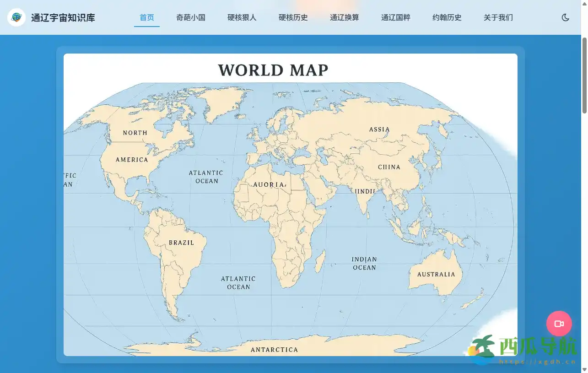Open the 硬核历史 page

293,17
